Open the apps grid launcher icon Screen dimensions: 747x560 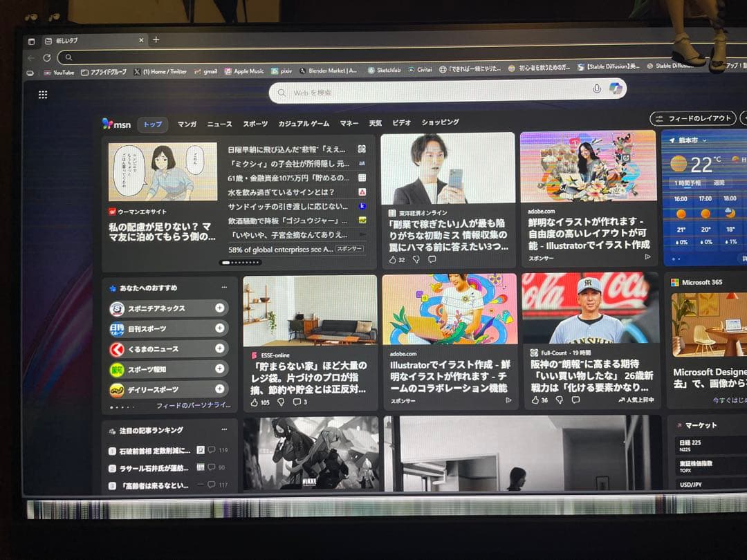click(x=43, y=94)
